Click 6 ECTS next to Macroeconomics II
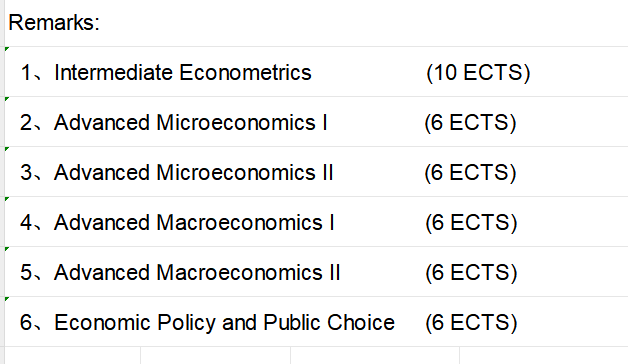The height and width of the screenshot is (364, 628). pos(471,273)
